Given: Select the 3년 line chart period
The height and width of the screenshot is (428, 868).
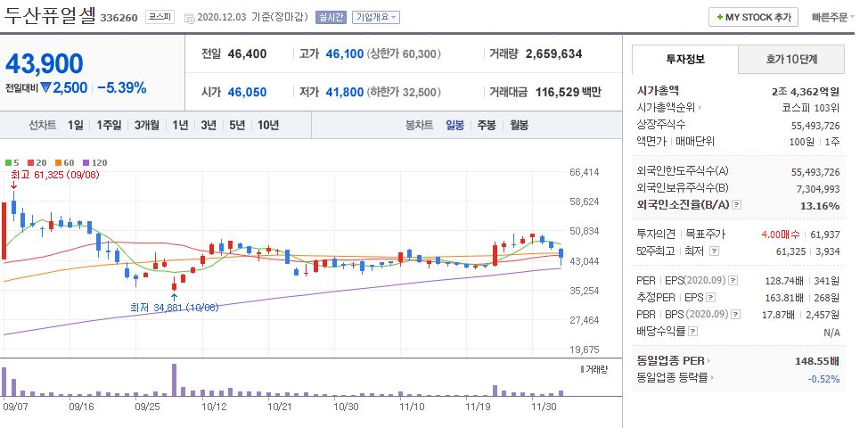Looking at the screenshot, I should (209, 125).
